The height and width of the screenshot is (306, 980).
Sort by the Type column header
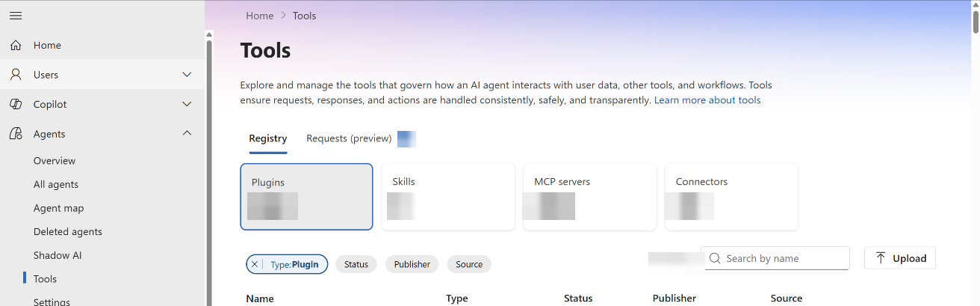457,299
